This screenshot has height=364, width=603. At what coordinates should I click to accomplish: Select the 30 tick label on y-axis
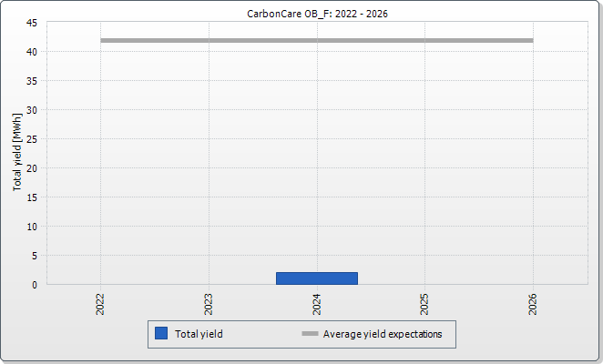click(x=32, y=110)
